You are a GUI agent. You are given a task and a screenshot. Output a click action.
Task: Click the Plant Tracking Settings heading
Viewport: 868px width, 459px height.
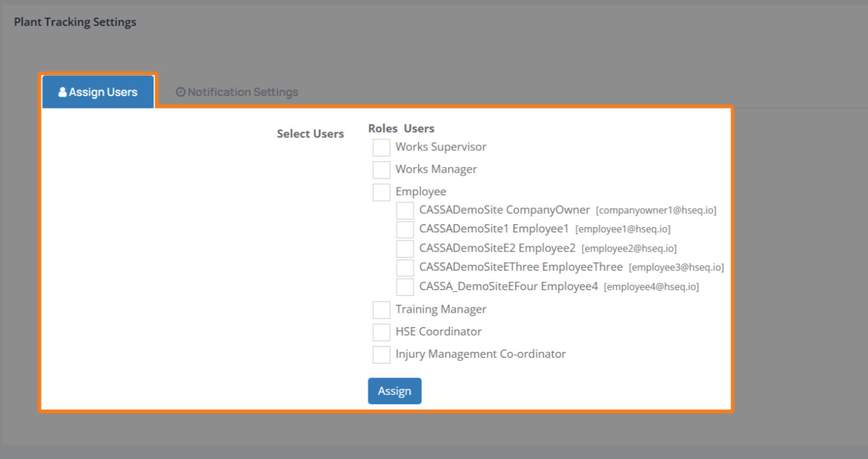tap(75, 23)
